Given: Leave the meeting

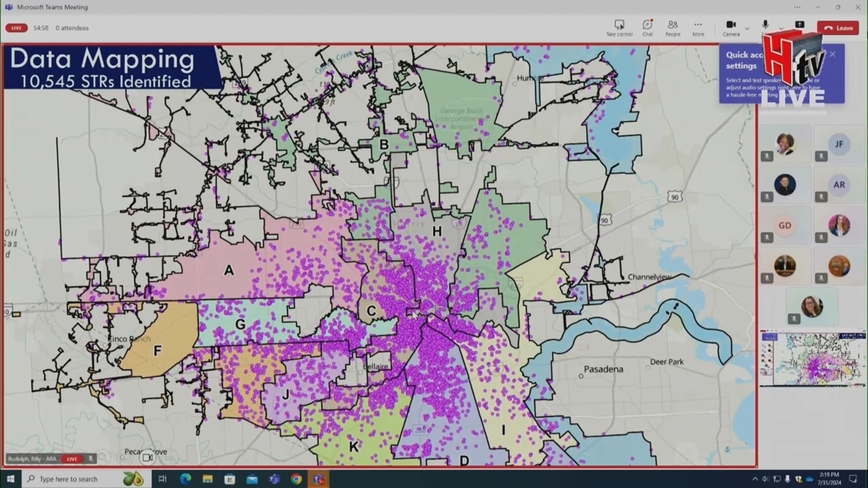Looking at the screenshot, I should point(838,28).
